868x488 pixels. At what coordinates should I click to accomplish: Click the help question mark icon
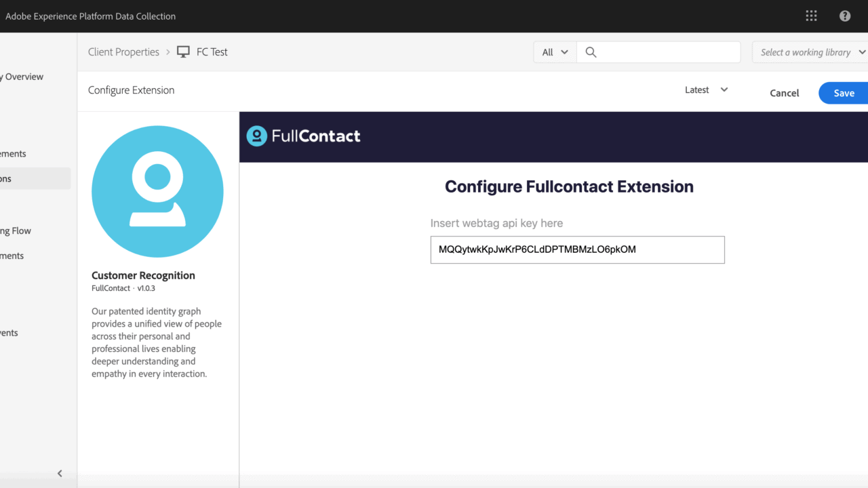(x=845, y=16)
